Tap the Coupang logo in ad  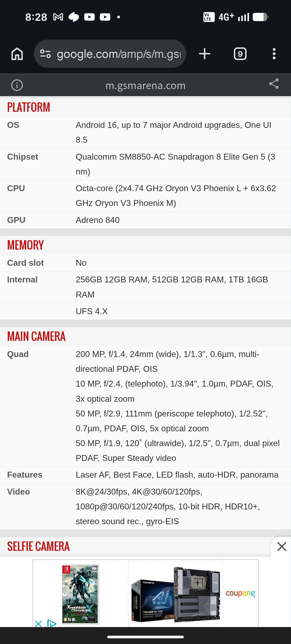[x=240, y=593]
